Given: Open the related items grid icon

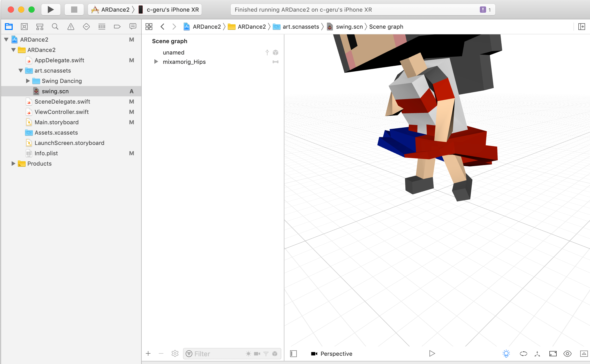Looking at the screenshot, I should pos(149,27).
